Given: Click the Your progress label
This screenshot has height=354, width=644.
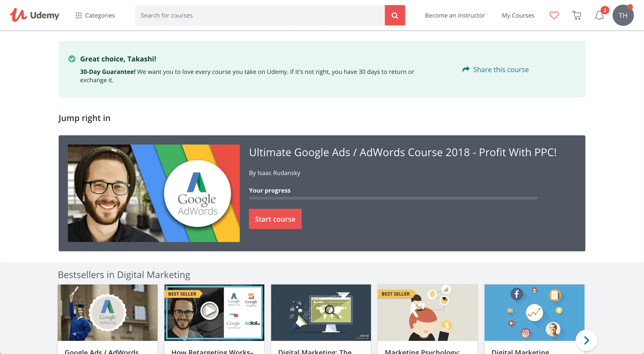Looking at the screenshot, I should coord(270,191).
